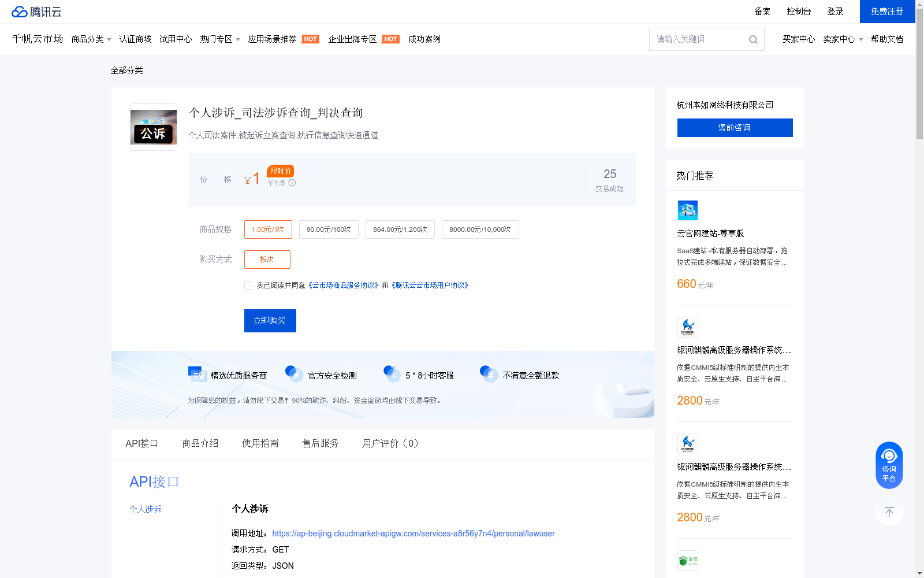Click the 官方安全检测 shield icon
Screen dimensions: 924x578
coord(294,374)
